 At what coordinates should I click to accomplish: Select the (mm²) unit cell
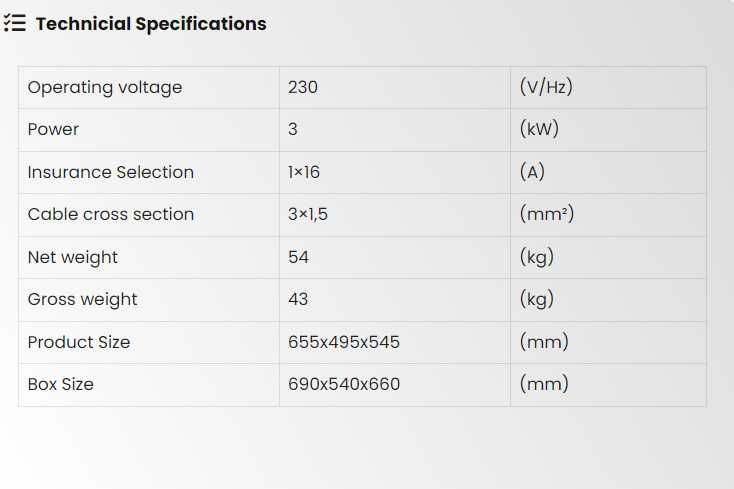tap(547, 214)
